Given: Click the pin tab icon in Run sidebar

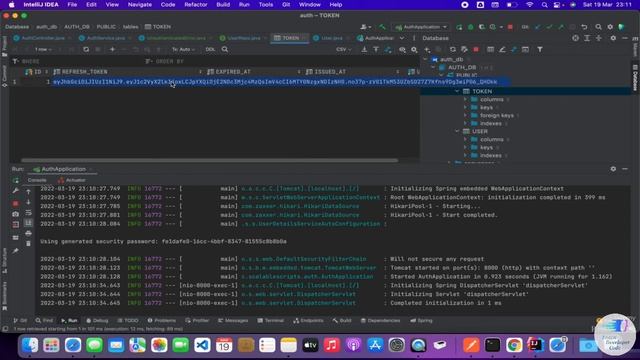Looking at the screenshot, I should [16, 251].
